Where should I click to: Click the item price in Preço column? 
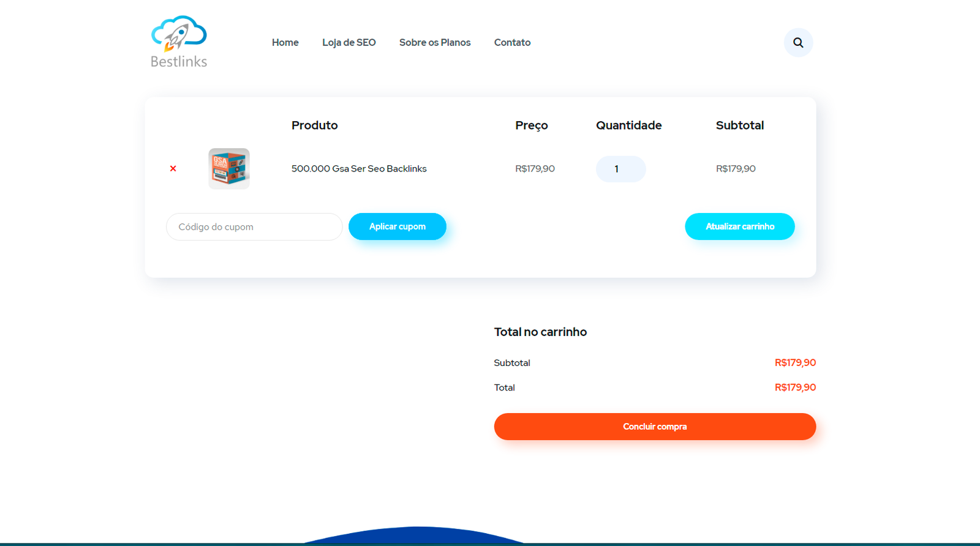[x=535, y=169]
